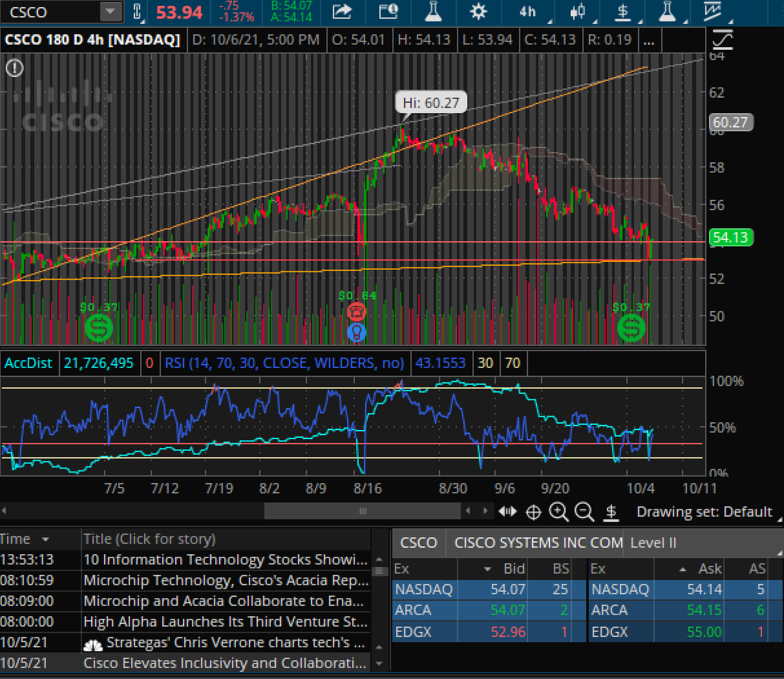
Task: Click the 8/16 date axis label
Action: pyautogui.click(x=367, y=488)
